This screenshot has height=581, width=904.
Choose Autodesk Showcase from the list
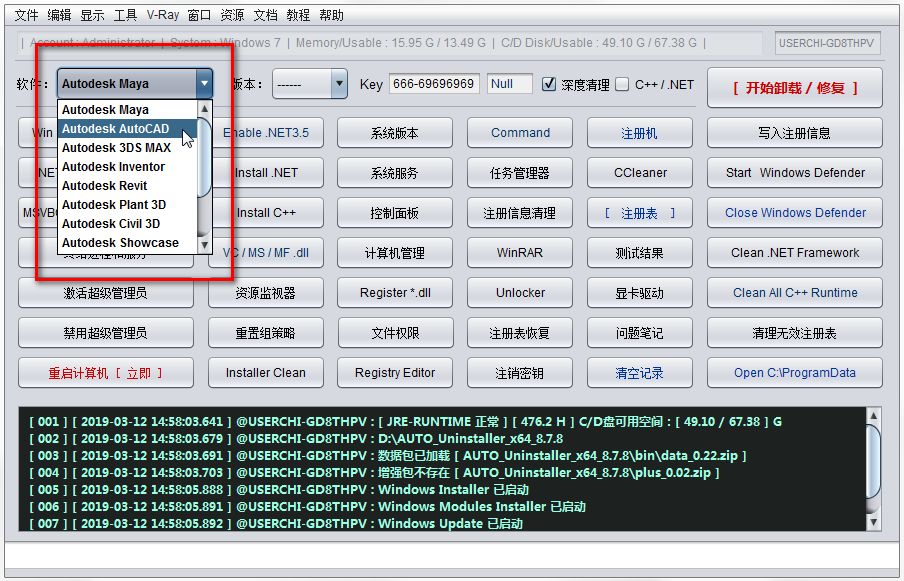(x=127, y=243)
